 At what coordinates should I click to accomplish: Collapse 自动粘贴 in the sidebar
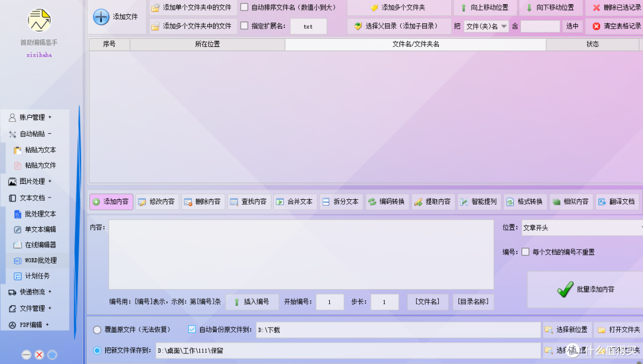pyautogui.click(x=35, y=134)
